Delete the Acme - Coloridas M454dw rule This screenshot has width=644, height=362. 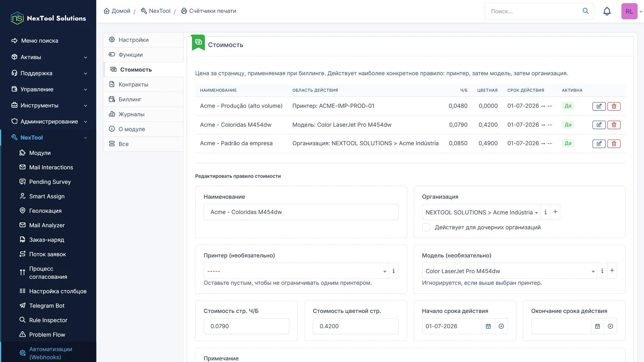(x=614, y=125)
